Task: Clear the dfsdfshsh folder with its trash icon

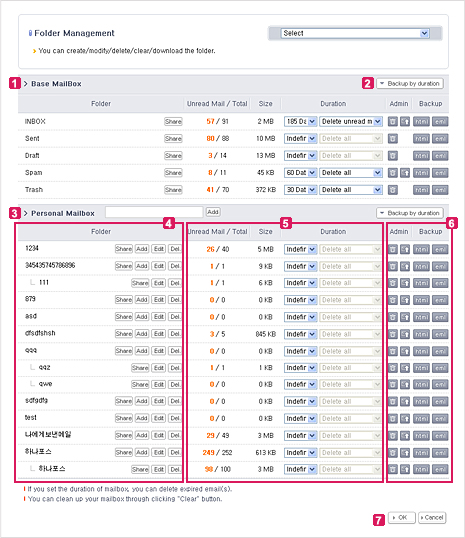Action: [x=393, y=334]
